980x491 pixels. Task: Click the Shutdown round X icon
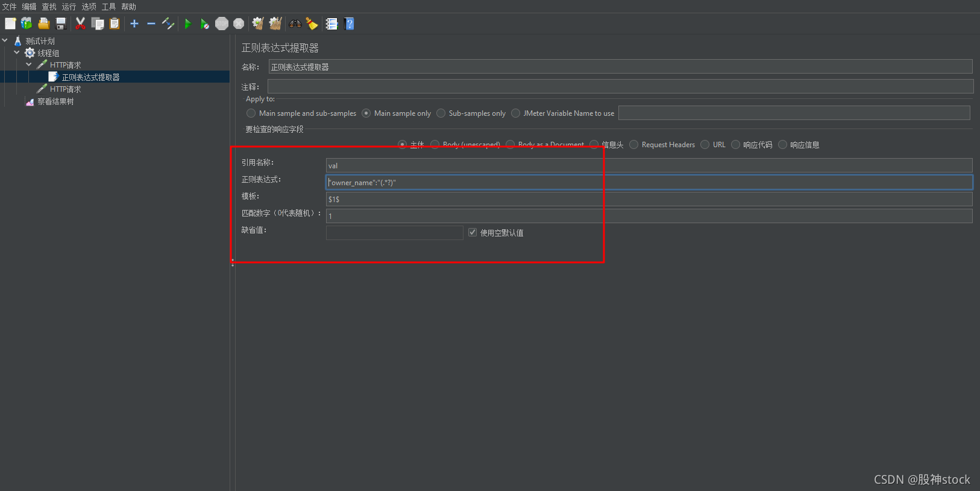(239, 24)
